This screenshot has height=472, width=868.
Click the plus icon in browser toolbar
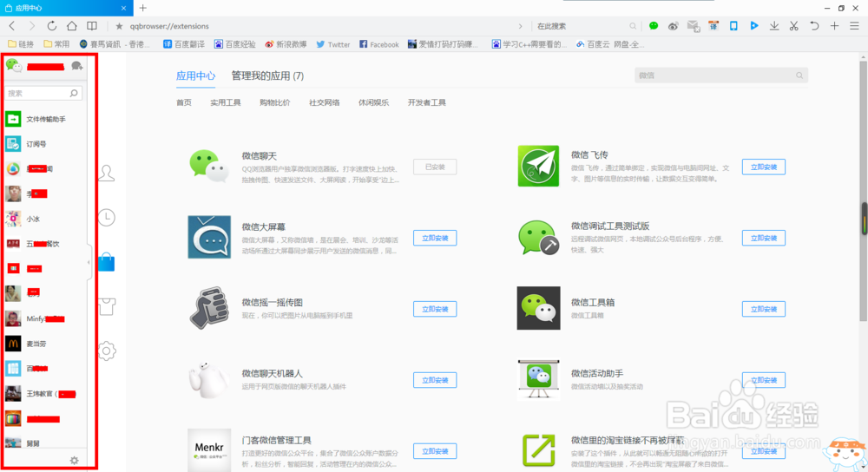[834, 26]
